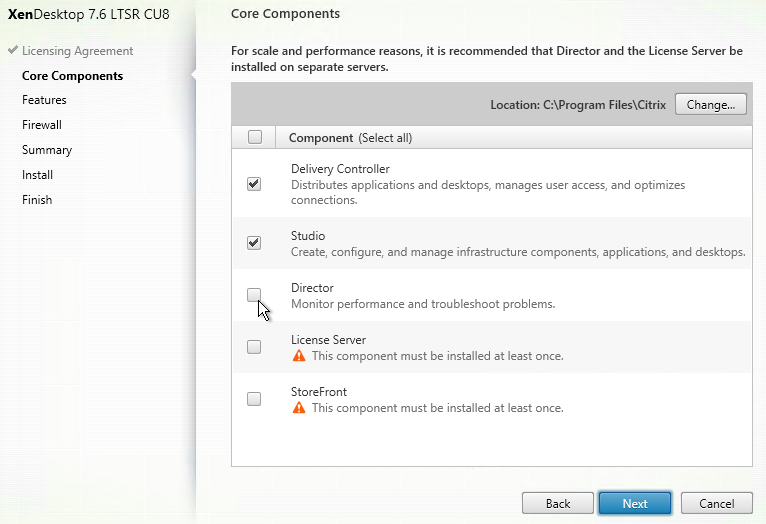Click the Licensing Agreement completed checkmark

click(12, 51)
